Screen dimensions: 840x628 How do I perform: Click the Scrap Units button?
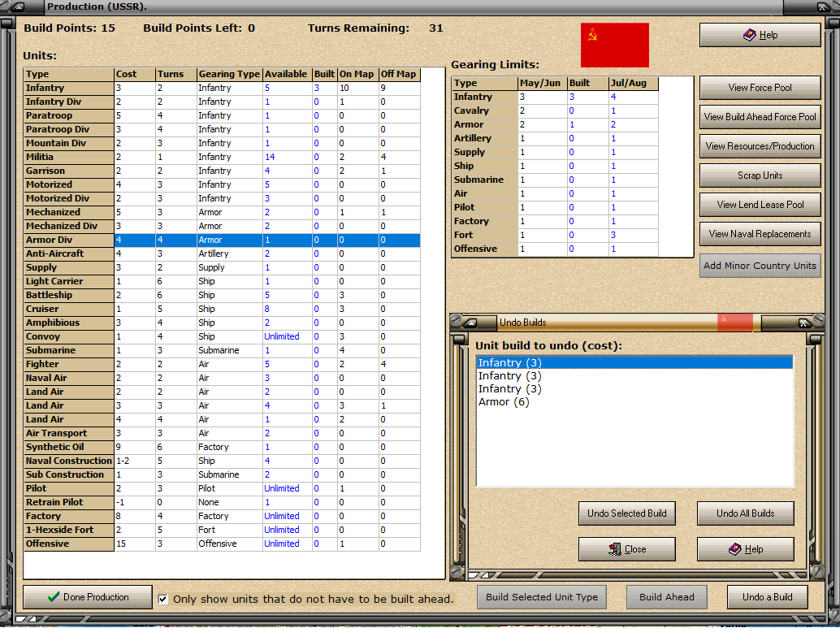click(760, 175)
